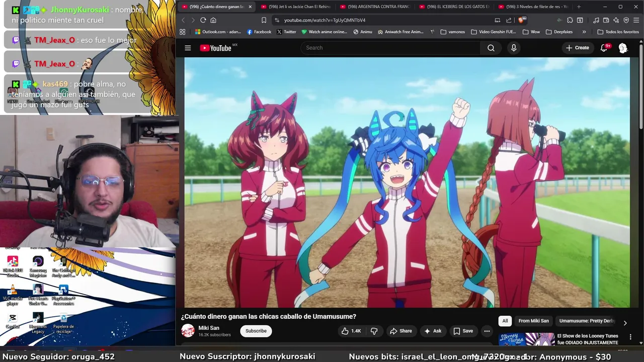This screenshot has width=644, height=362.
Task: Subscribe to the Miki San channel
Action: point(256,331)
